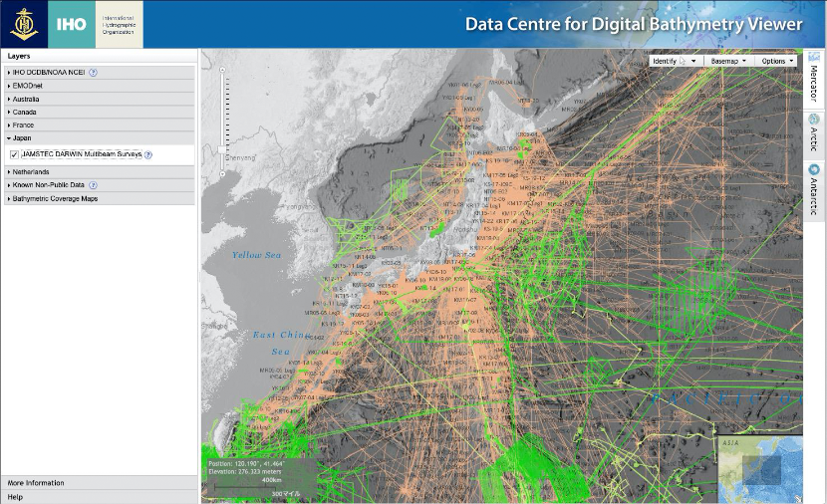Viewport: 827px width, 504px height.
Task: Expand the Australia layer group
Action: pos(100,99)
